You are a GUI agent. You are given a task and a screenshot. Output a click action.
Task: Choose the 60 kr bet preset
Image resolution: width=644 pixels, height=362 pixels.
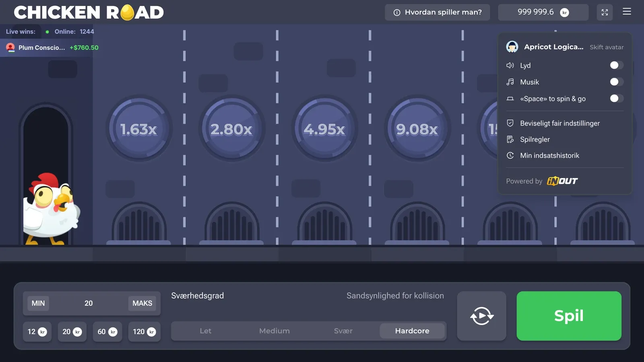coord(107,332)
